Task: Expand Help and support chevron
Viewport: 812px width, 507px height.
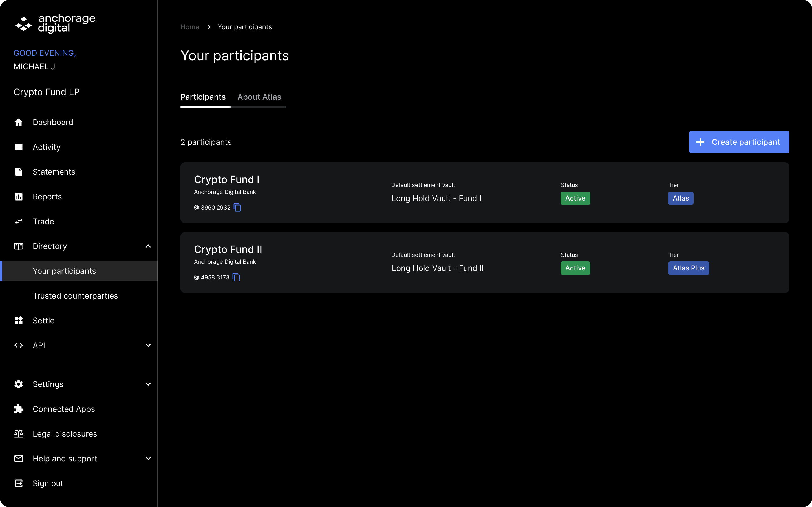Action: pyautogui.click(x=148, y=459)
